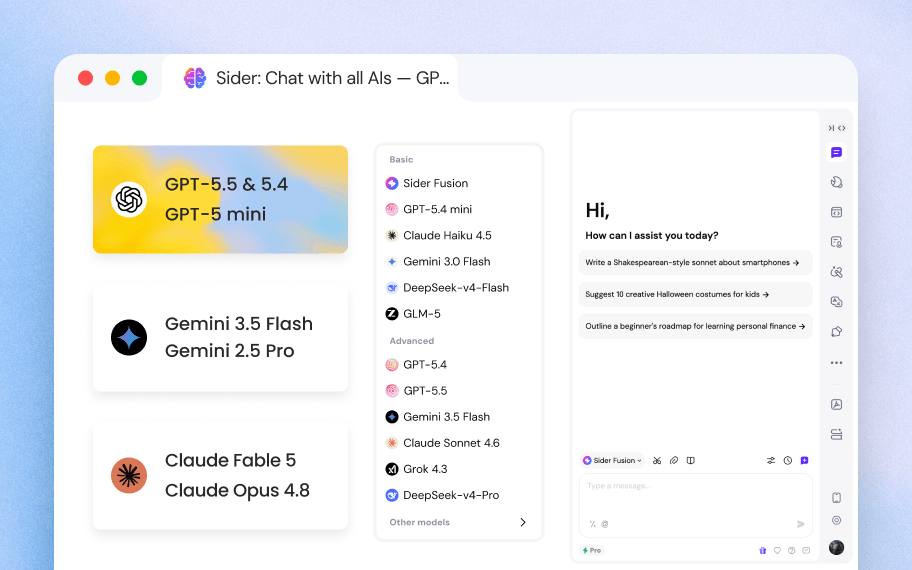Open the document search icon in sidebar
The width and height of the screenshot is (912, 570).
tap(836, 242)
